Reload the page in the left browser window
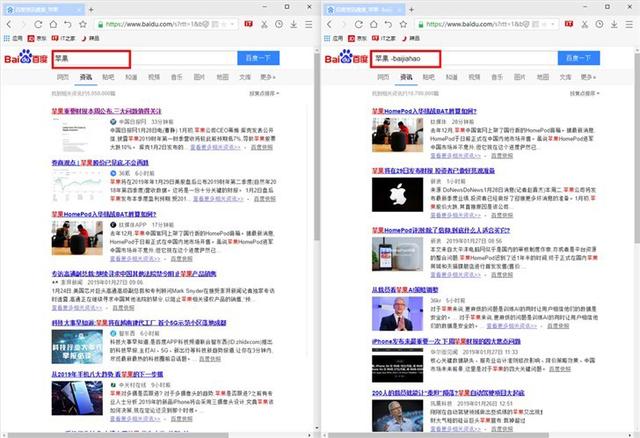The image size is (640, 438). (x=38, y=24)
